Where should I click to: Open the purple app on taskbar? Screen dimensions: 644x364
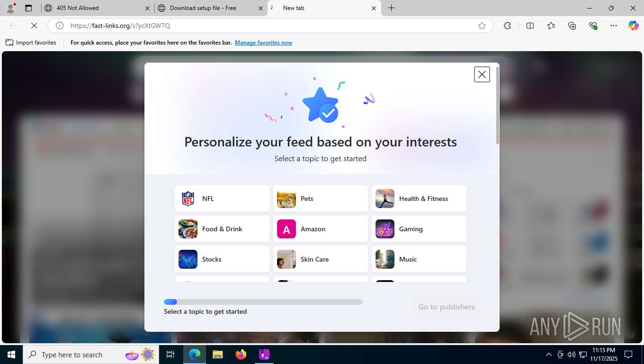coord(264,355)
